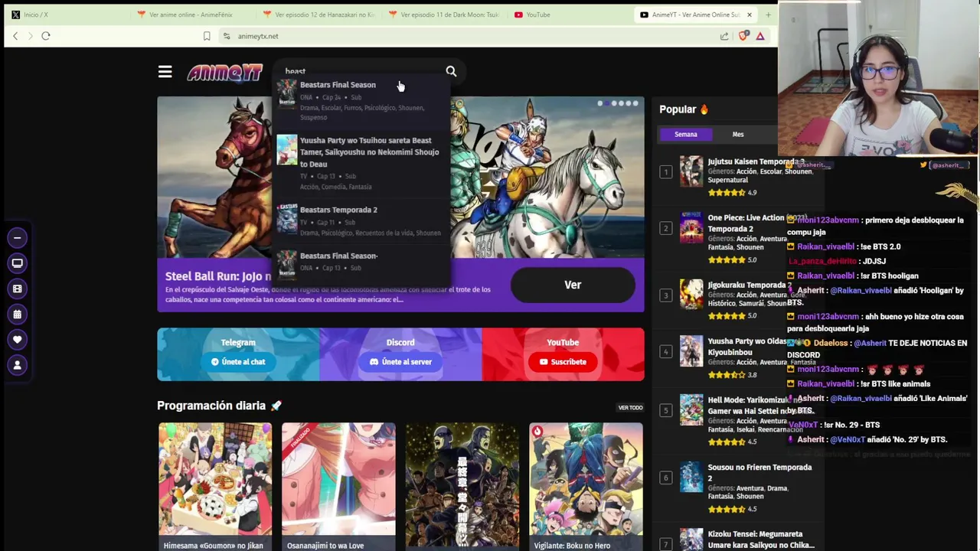The image size is (980, 551).
Task: Click the address bar URL animeytx.net
Action: pyautogui.click(x=258, y=36)
